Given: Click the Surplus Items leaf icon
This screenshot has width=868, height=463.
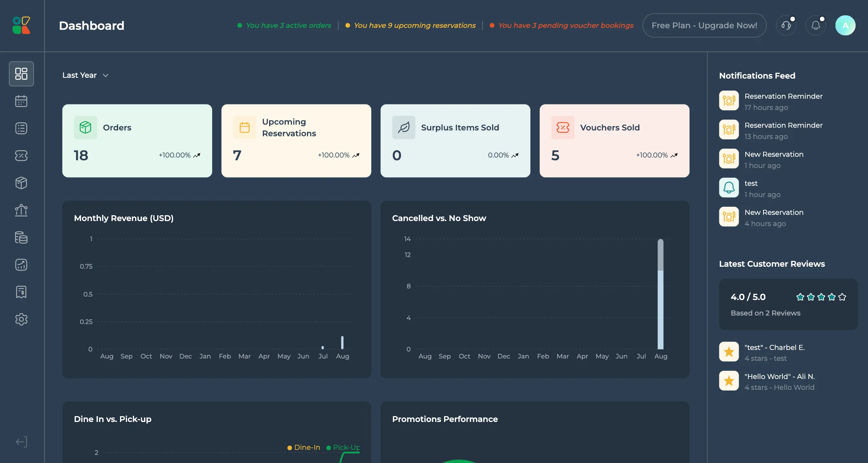Looking at the screenshot, I should click(404, 127).
